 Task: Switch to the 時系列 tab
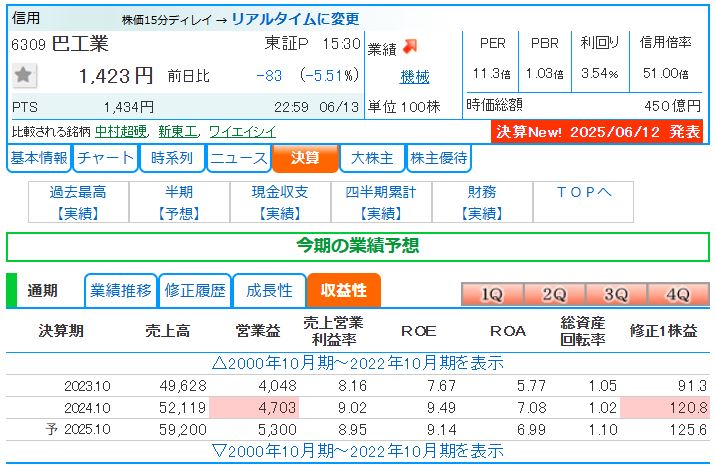[x=172, y=158]
